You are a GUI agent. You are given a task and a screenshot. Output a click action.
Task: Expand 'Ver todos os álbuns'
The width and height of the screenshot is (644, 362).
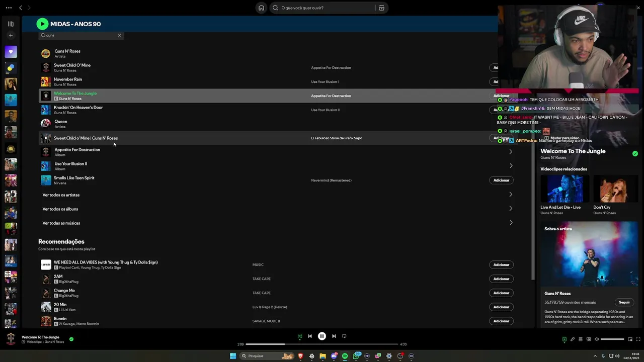point(511,209)
